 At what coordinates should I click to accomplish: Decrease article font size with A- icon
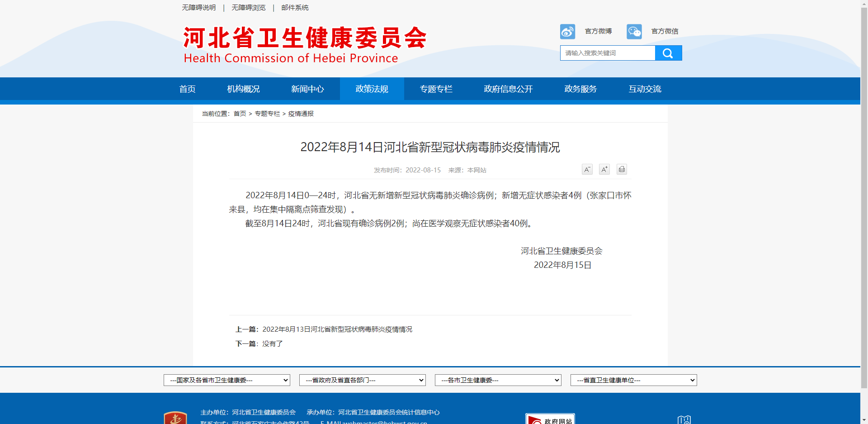587,170
